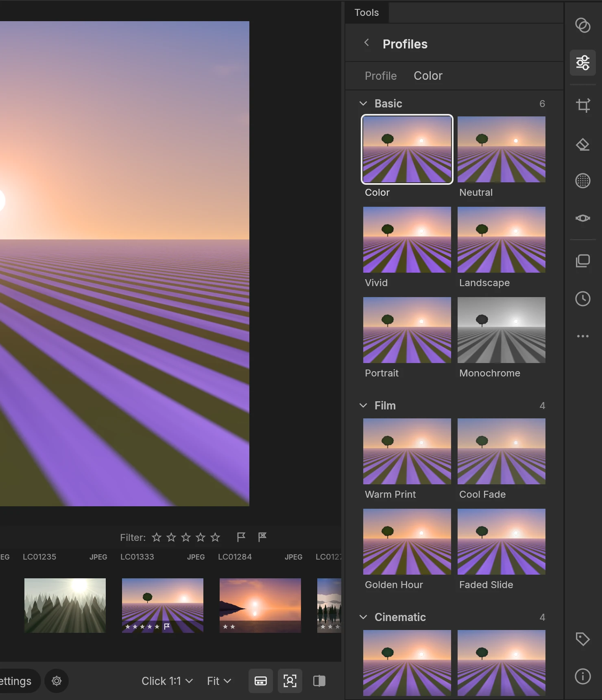Open the Click 1:1 dropdown

tap(167, 681)
